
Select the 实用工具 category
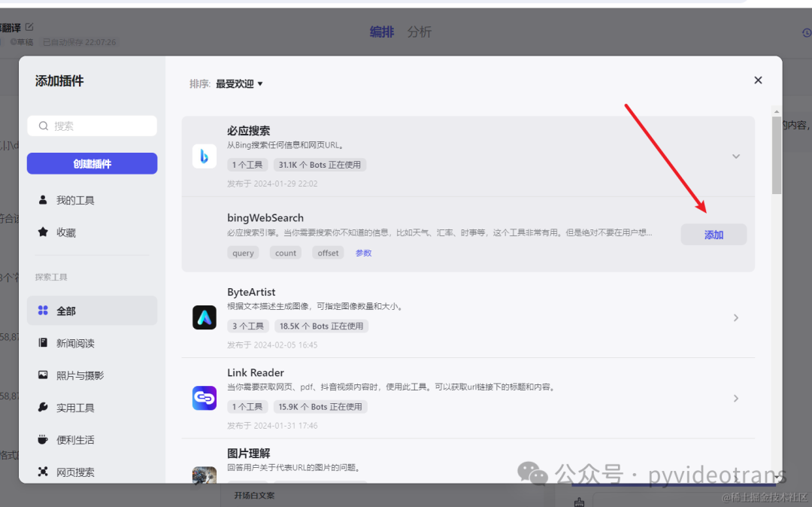tap(92, 408)
